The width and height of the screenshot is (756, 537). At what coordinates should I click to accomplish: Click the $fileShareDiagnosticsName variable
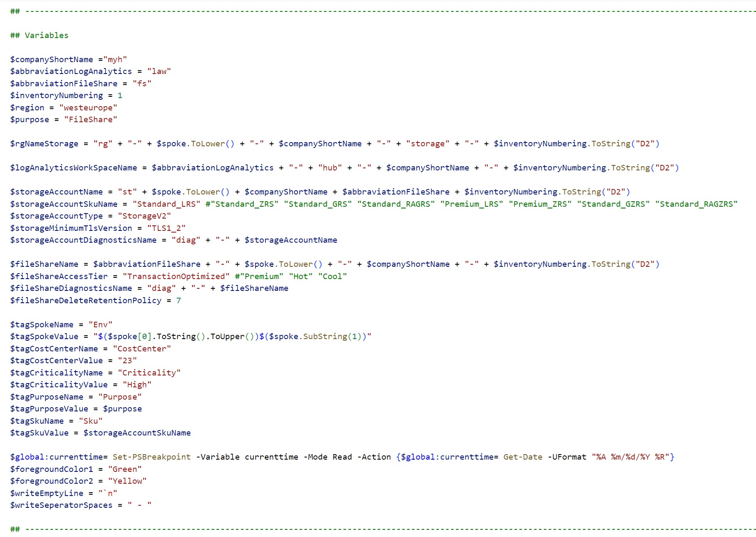71,288
